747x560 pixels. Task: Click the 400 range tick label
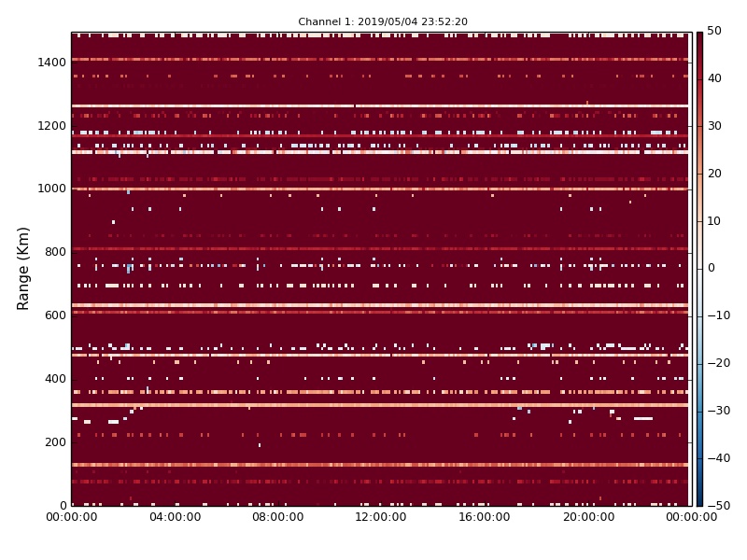[55, 379]
